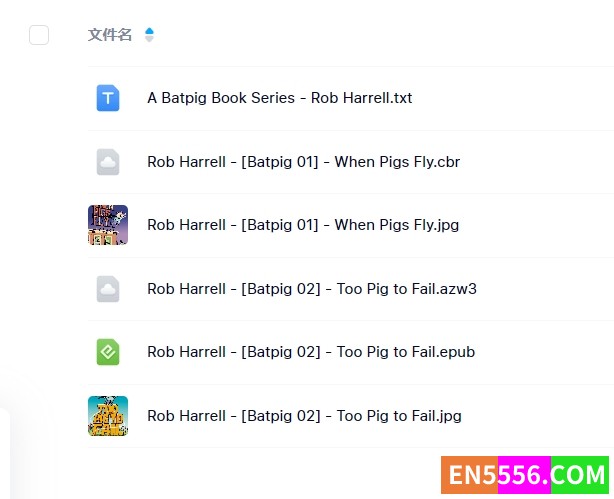Screen dimensions: 614x499
Task: Click the 文件名 column header
Action: (x=110, y=35)
